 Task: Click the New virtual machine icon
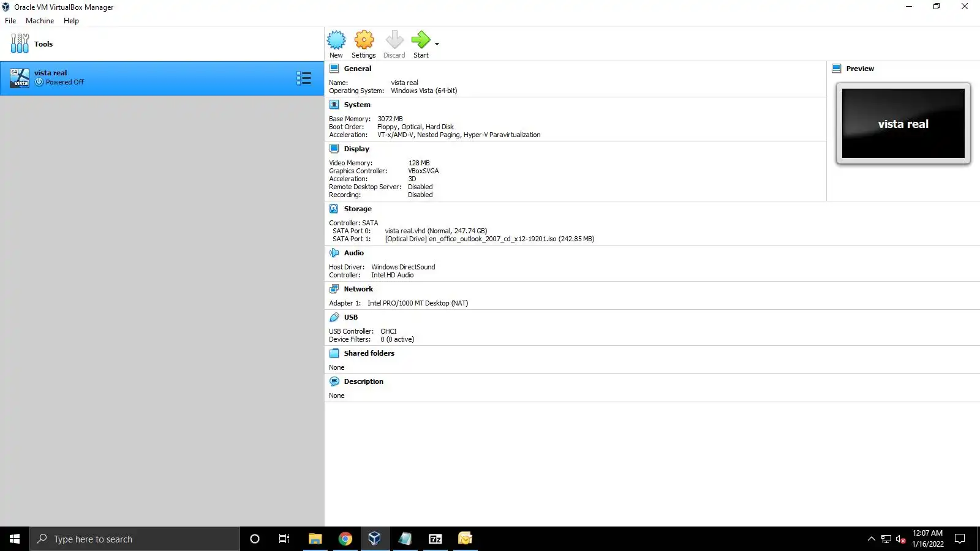tap(336, 40)
